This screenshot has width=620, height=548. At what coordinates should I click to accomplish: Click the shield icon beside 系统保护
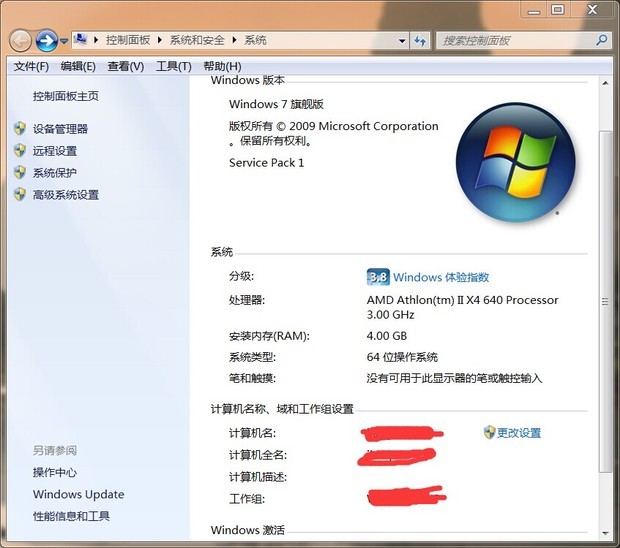coord(20,172)
